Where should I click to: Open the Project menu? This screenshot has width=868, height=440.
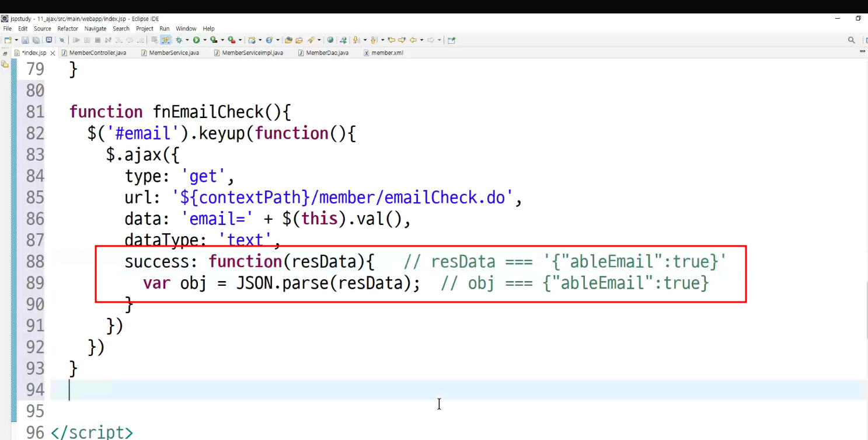[x=145, y=29]
